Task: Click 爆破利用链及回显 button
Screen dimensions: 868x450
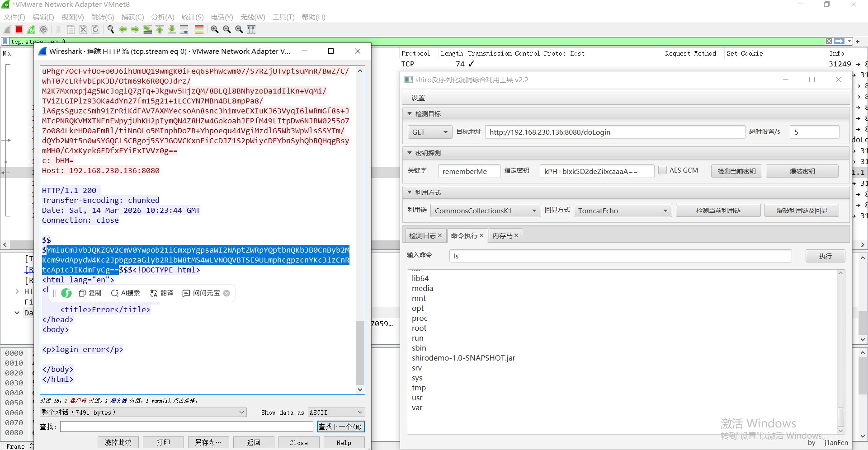Action: tap(802, 211)
